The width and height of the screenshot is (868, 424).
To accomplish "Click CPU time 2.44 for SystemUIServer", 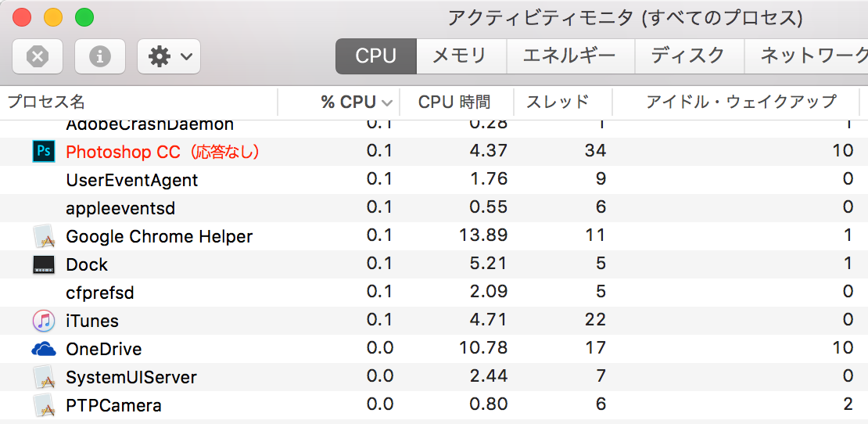I will [x=488, y=377].
